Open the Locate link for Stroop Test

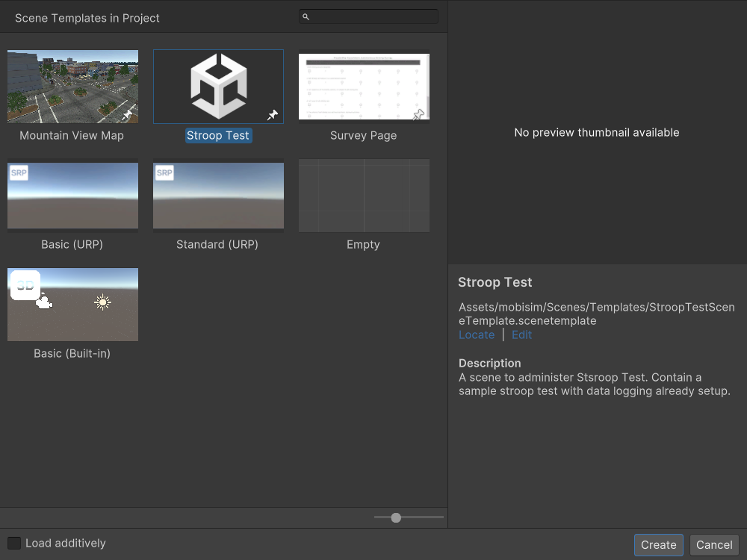477,335
